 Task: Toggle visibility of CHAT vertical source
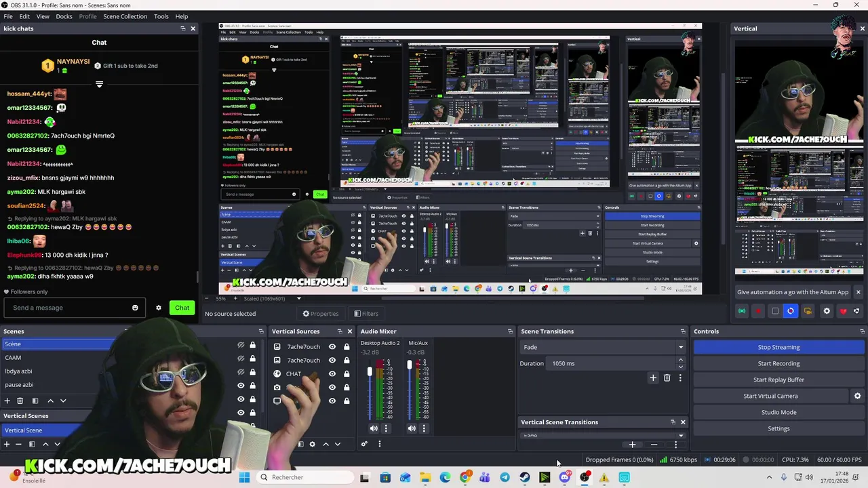(x=332, y=373)
